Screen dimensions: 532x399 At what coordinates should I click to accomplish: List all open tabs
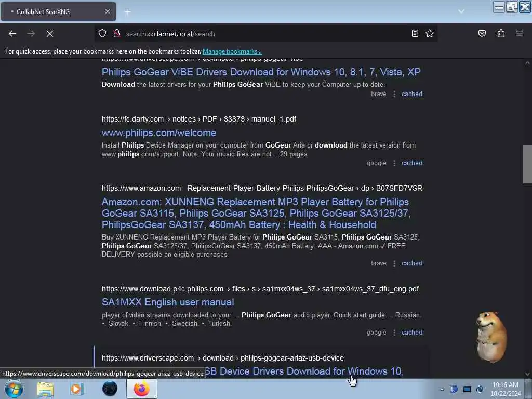[x=461, y=11]
